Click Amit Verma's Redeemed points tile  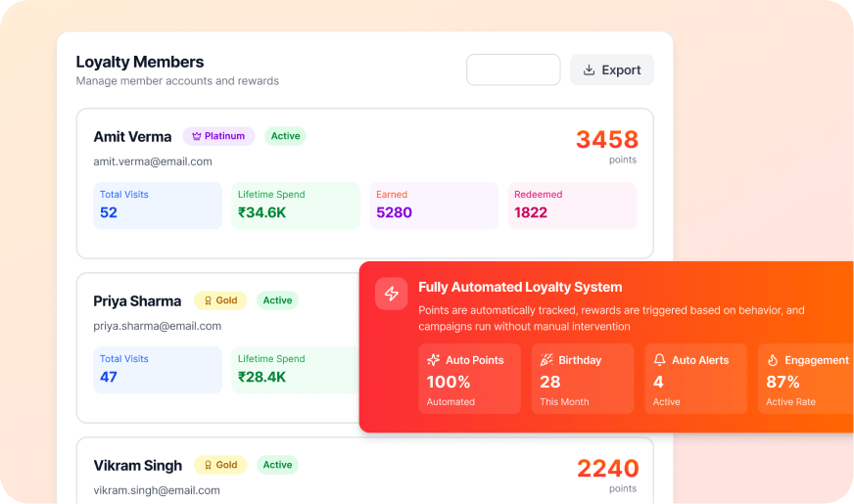(572, 206)
